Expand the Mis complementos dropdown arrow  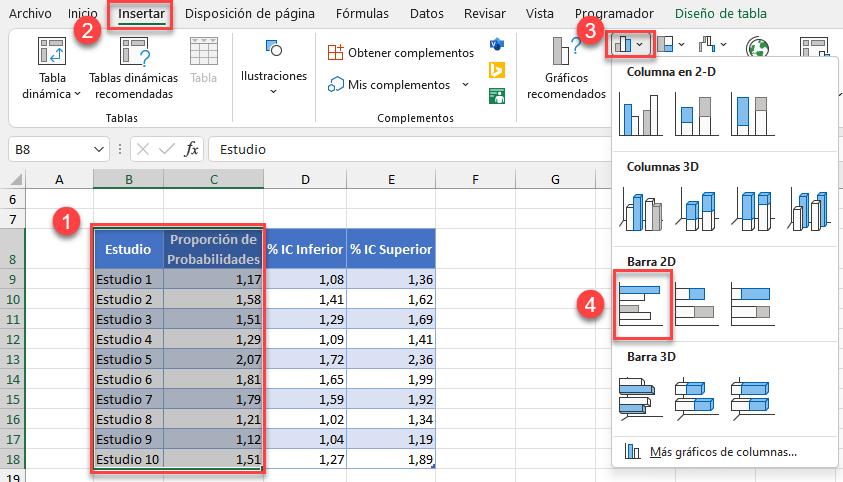coord(466,85)
